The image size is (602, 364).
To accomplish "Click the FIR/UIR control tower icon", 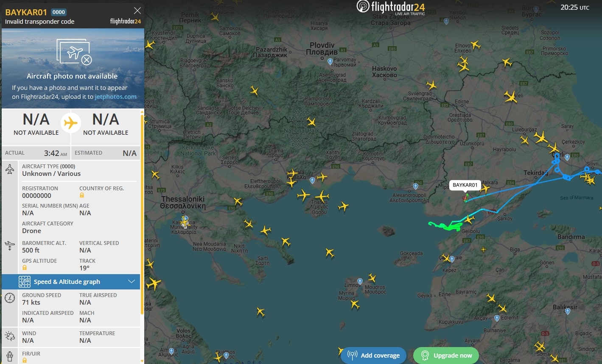I will [10, 356].
